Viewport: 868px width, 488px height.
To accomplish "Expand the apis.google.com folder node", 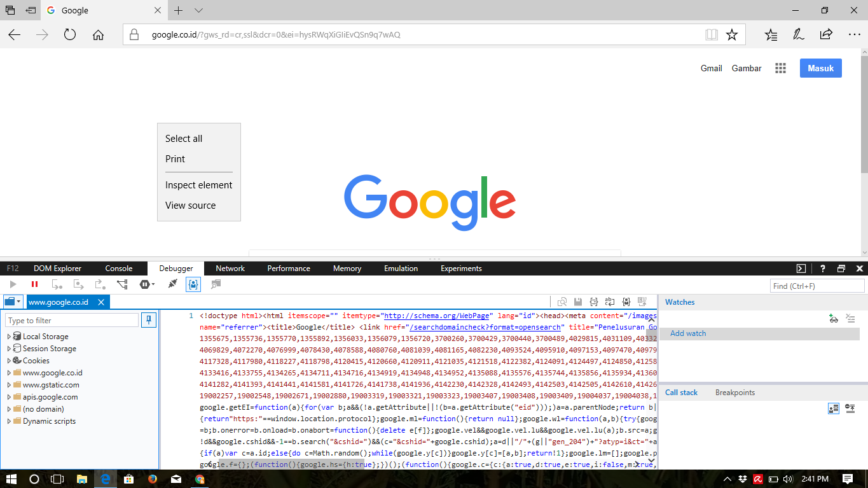I will click(9, 397).
